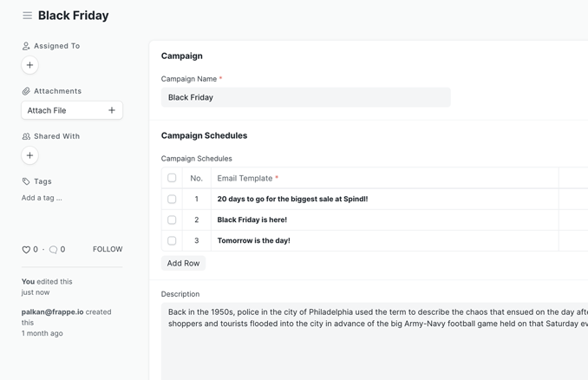The width and height of the screenshot is (588, 380).
Task: Click the Attach File button
Action: [x=61, y=110]
